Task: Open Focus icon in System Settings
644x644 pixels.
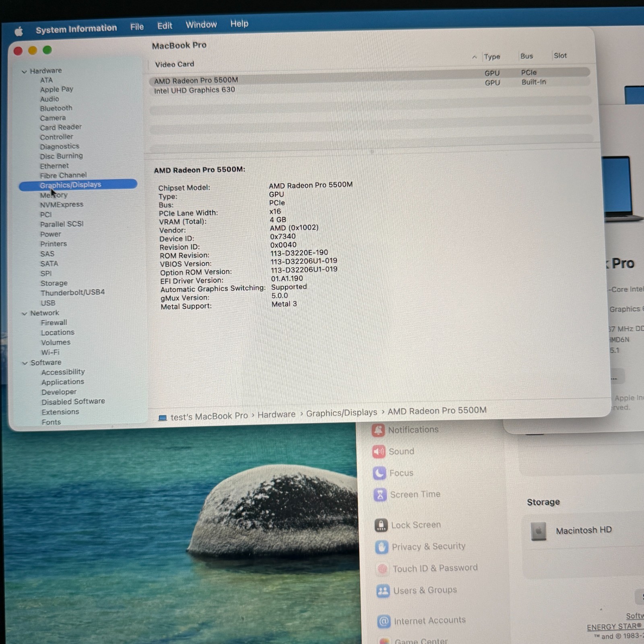Action: [x=380, y=473]
